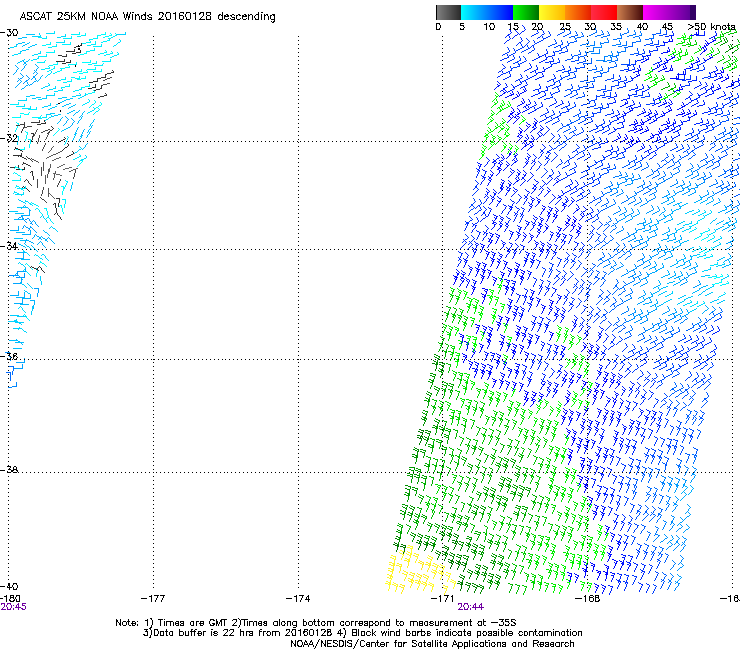Image resolution: width=740 pixels, height=650 pixels.
Task: Click the '>50 knots' legend label
Action: click(x=711, y=27)
